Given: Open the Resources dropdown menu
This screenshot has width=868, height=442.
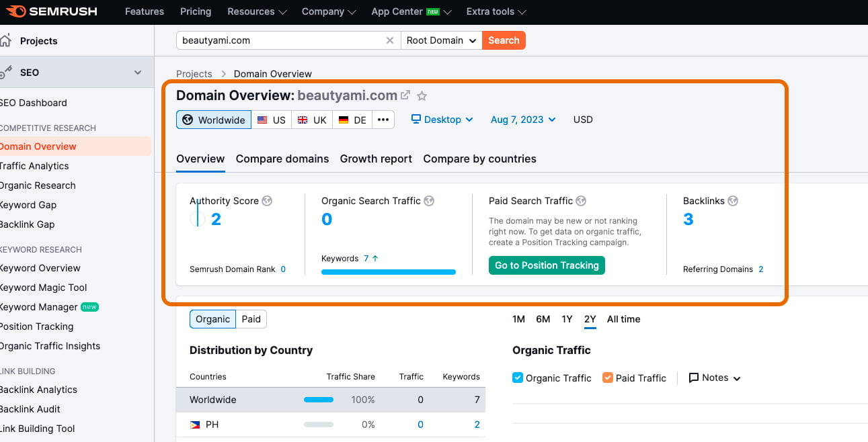Looking at the screenshot, I should point(257,11).
